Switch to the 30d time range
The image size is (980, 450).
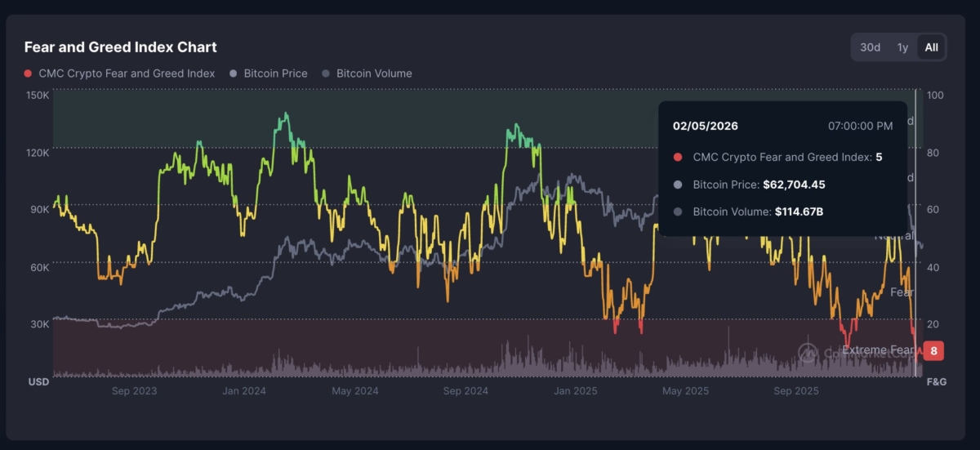(871, 47)
